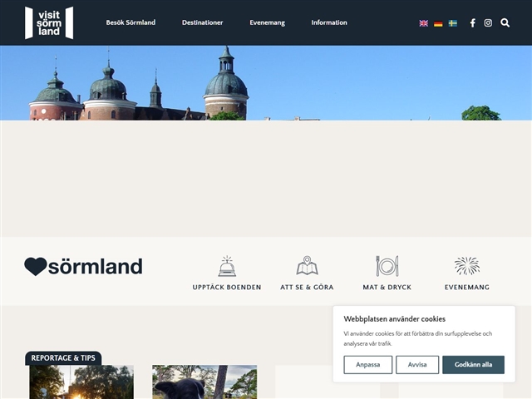Image resolution: width=532 pixels, height=399 pixels.
Task: Go to Upptäck Boenden
Action: [227, 287]
